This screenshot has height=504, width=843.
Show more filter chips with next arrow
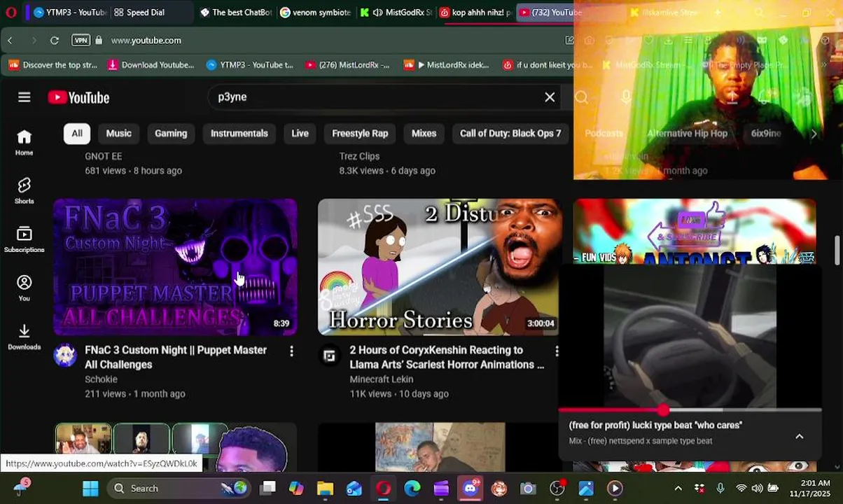point(814,133)
